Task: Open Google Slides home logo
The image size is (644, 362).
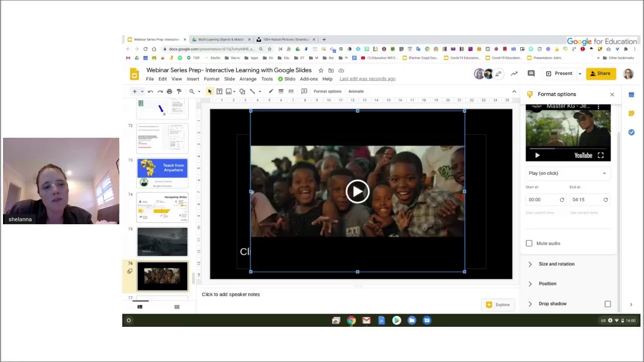Action: click(134, 74)
